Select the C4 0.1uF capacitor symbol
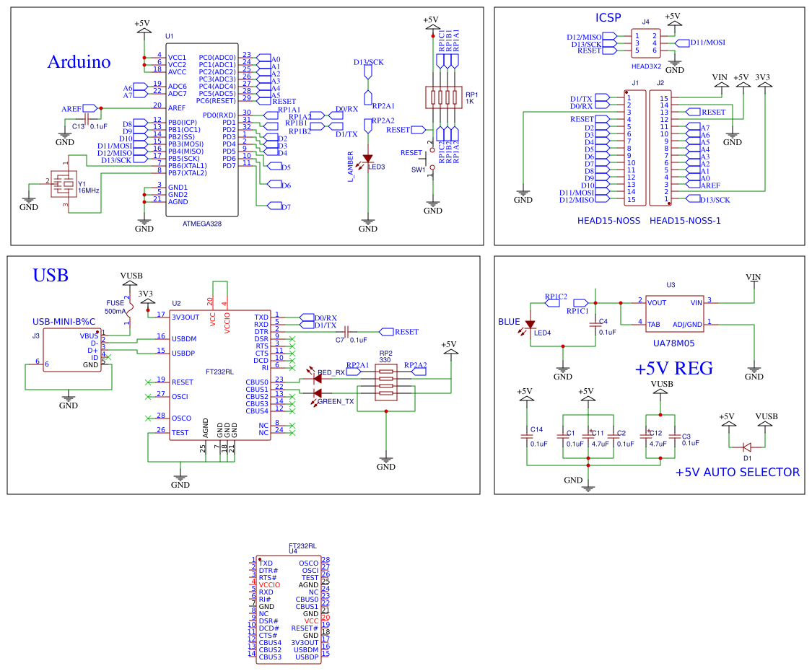Image resolution: width=812 pixels, height=671 pixels. (595, 325)
